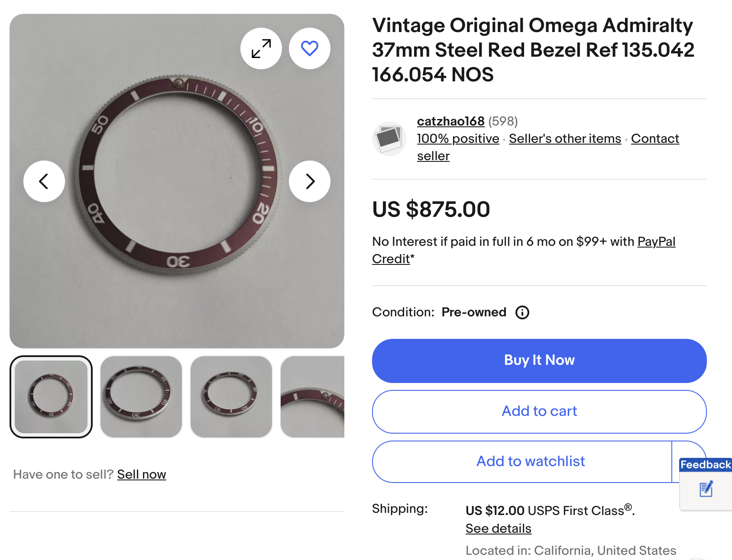Browse Seller's other items
This screenshot has width=732, height=560.
click(x=565, y=138)
